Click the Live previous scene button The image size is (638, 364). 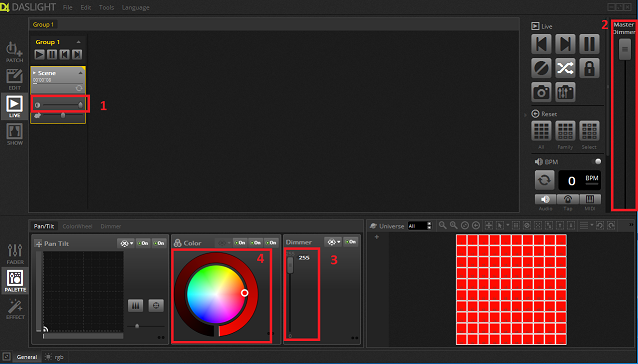pyautogui.click(x=541, y=44)
